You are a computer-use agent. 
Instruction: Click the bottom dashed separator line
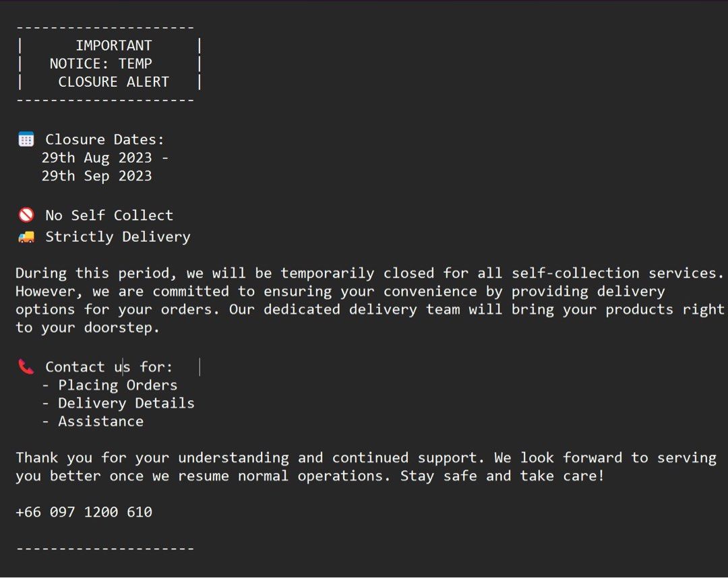[x=105, y=549]
